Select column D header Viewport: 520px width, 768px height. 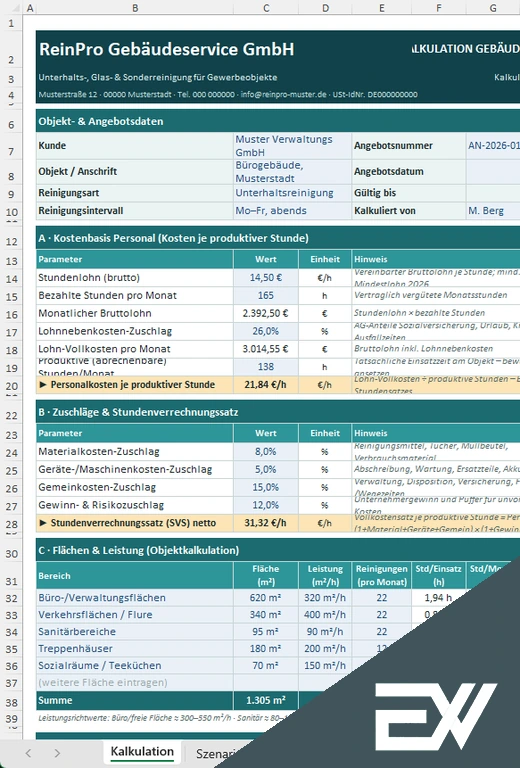pos(325,8)
